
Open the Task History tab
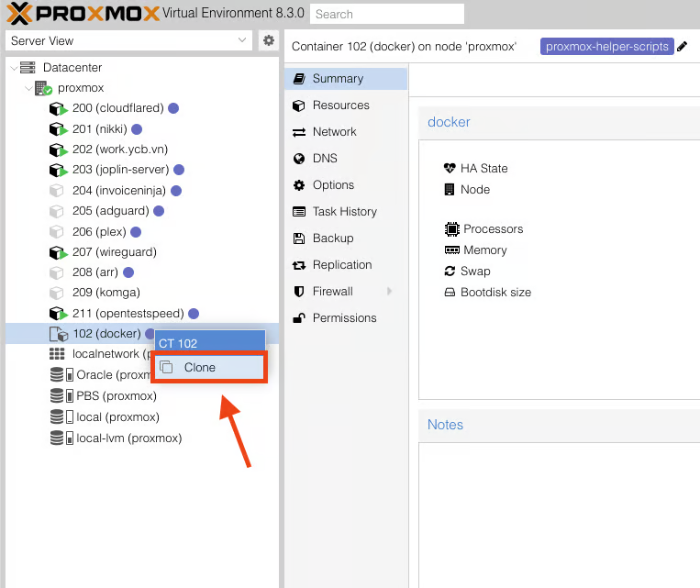(x=346, y=212)
